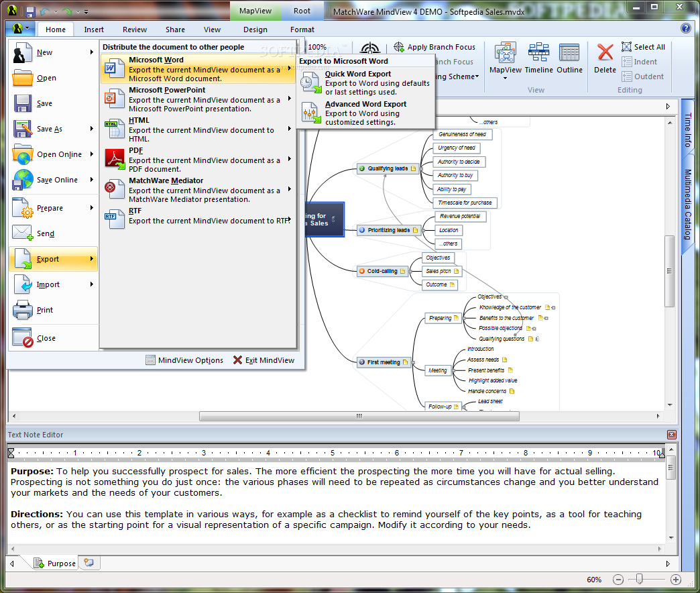The width and height of the screenshot is (700, 593).
Task: Select the Purpose note tab
Action: click(56, 563)
